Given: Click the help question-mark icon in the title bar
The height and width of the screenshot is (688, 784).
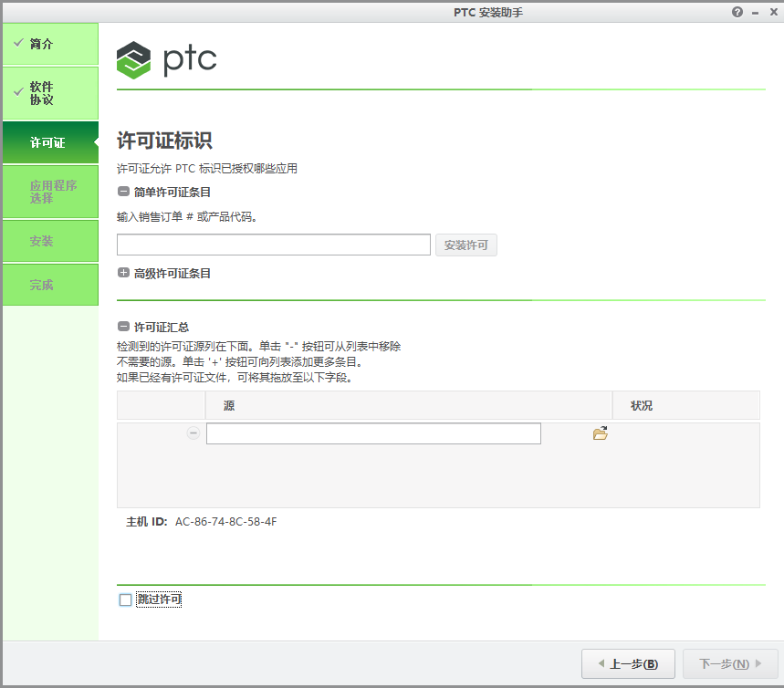Looking at the screenshot, I should [x=737, y=12].
